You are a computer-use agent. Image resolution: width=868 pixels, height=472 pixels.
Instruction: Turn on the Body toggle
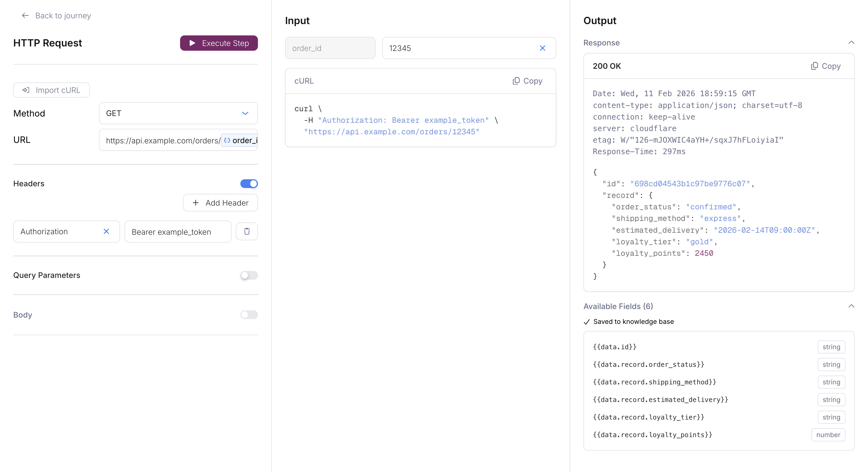pyautogui.click(x=249, y=315)
